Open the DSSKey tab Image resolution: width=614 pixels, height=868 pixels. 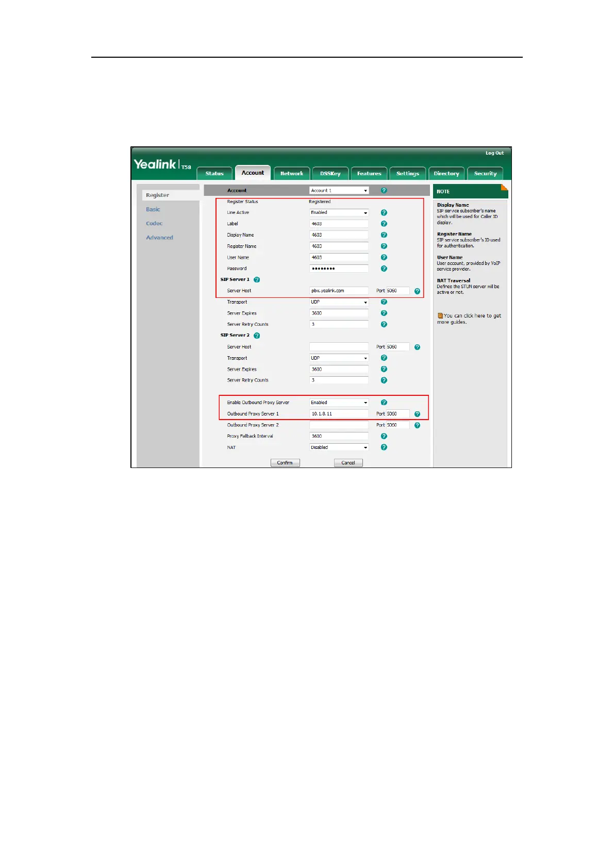[x=330, y=173]
